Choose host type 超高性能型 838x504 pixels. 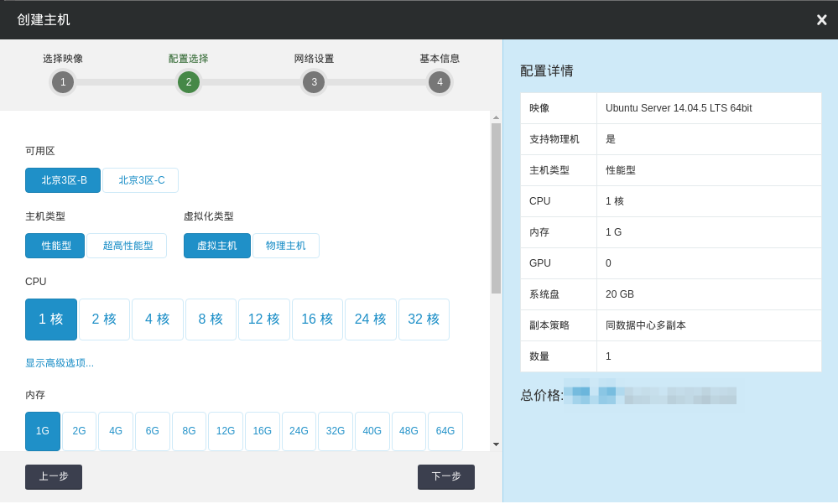click(127, 246)
